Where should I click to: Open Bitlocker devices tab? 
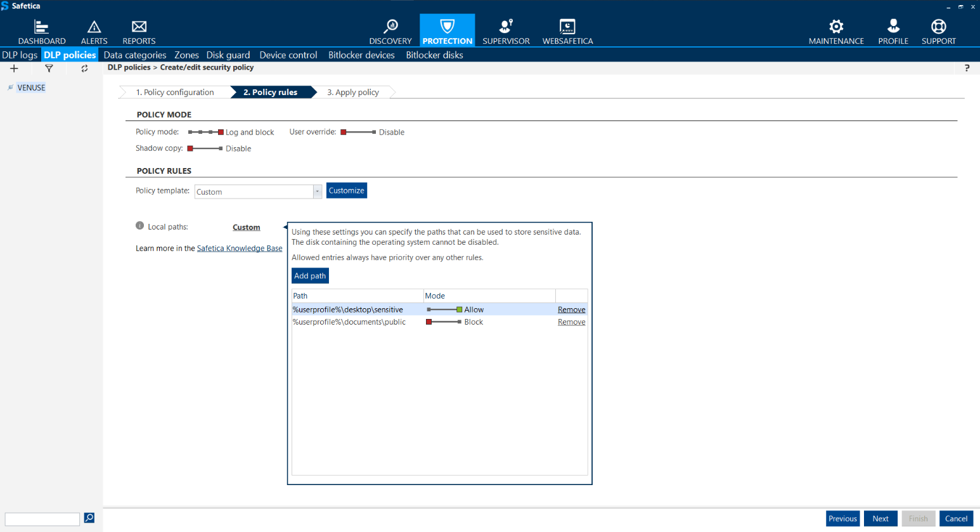[361, 55]
